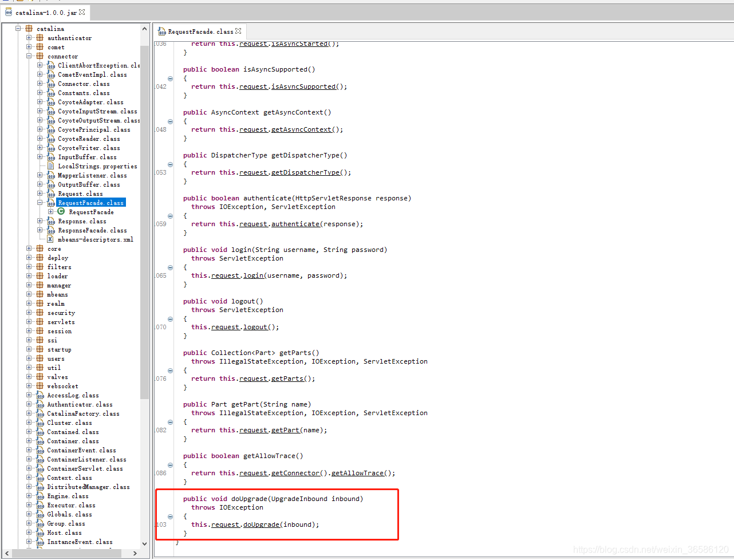
Task: Collapse the login method fold marker
Action: (x=170, y=267)
